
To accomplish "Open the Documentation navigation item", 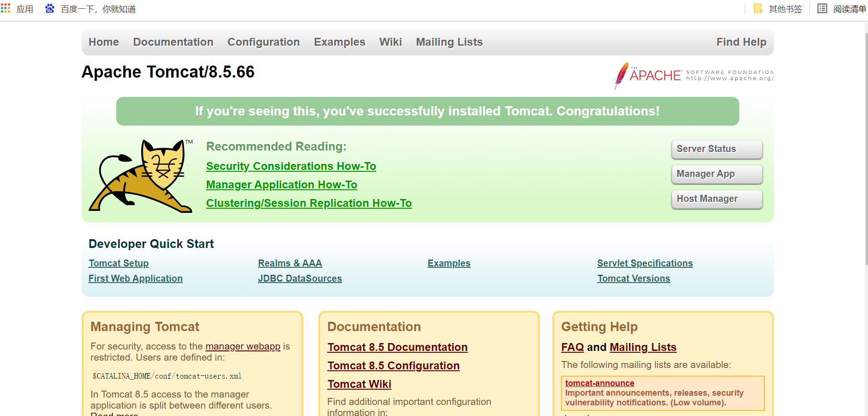I will pyautogui.click(x=173, y=42).
